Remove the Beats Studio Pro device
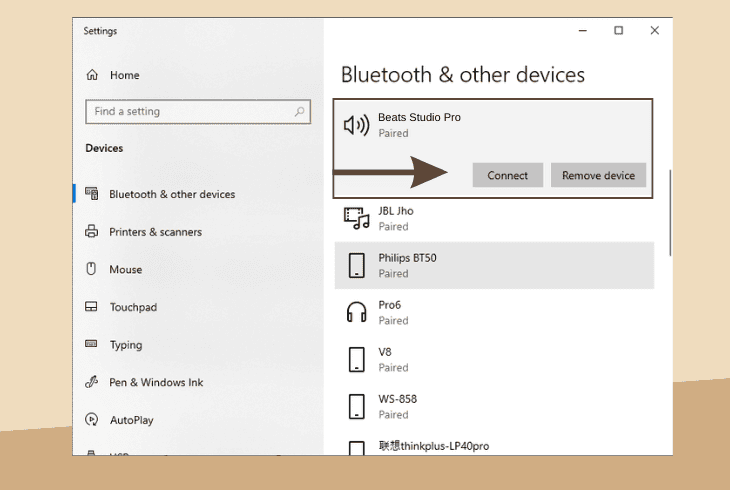The width and height of the screenshot is (730, 490). click(x=598, y=175)
